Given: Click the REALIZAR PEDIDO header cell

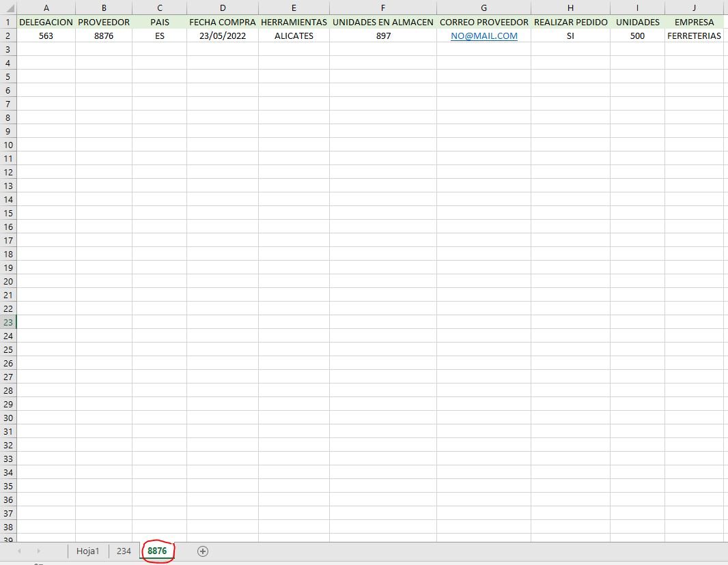Looking at the screenshot, I should coord(571,22).
